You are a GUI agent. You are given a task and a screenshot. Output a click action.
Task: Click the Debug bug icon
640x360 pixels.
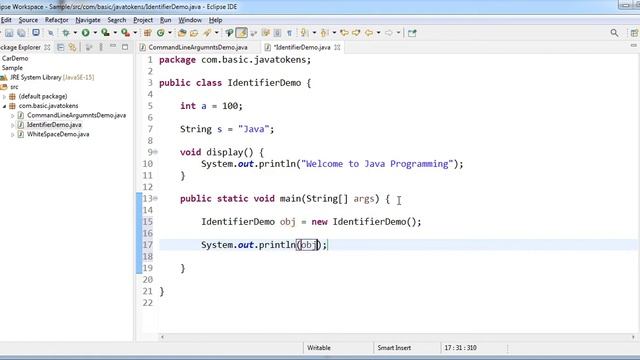tap(66, 33)
